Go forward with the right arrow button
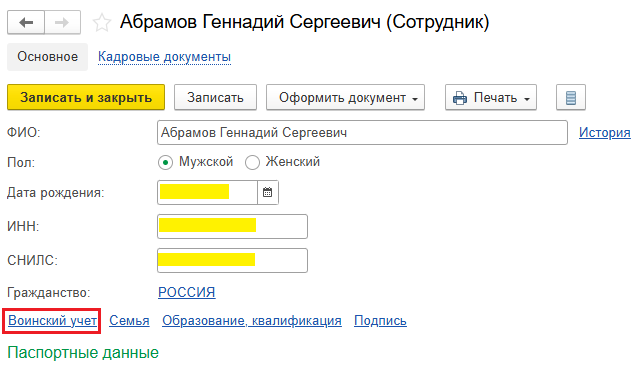This screenshot has height=369, width=637. click(x=62, y=22)
